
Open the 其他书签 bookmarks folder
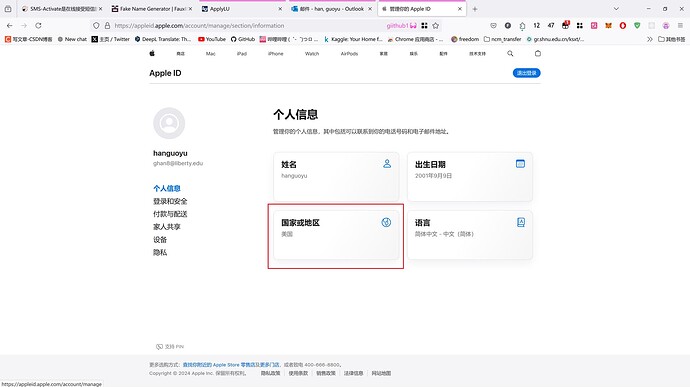coord(672,39)
